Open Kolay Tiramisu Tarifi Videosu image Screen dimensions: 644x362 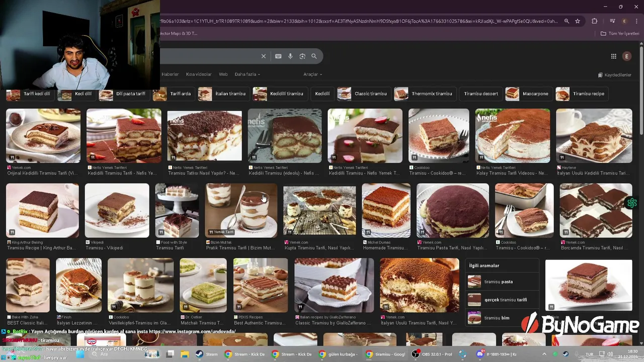tap(513, 136)
